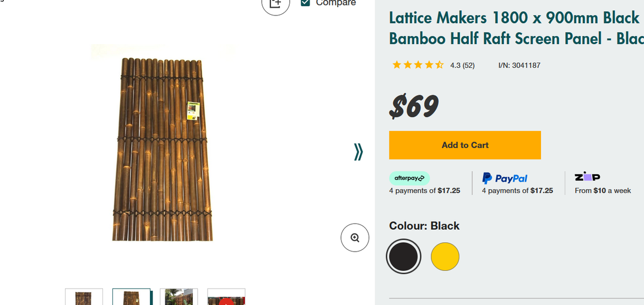
Task: Open the first product thumbnail
Action: coord(84,297)
